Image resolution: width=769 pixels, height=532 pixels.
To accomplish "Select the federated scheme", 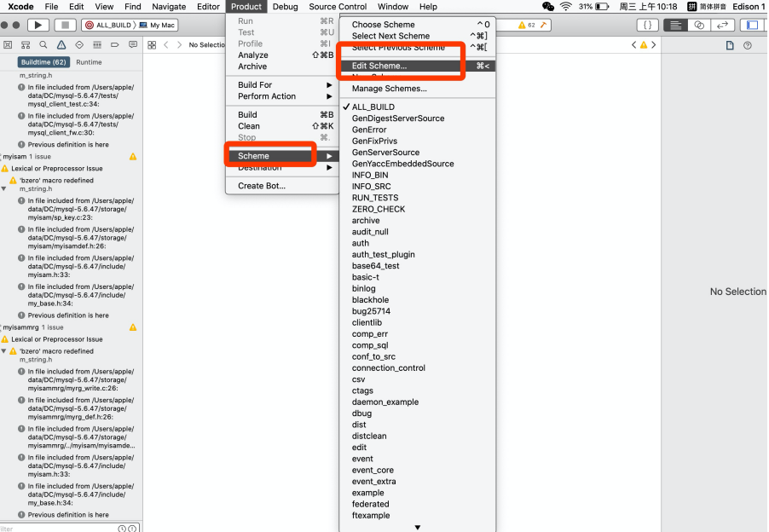I will click(418, 504).
